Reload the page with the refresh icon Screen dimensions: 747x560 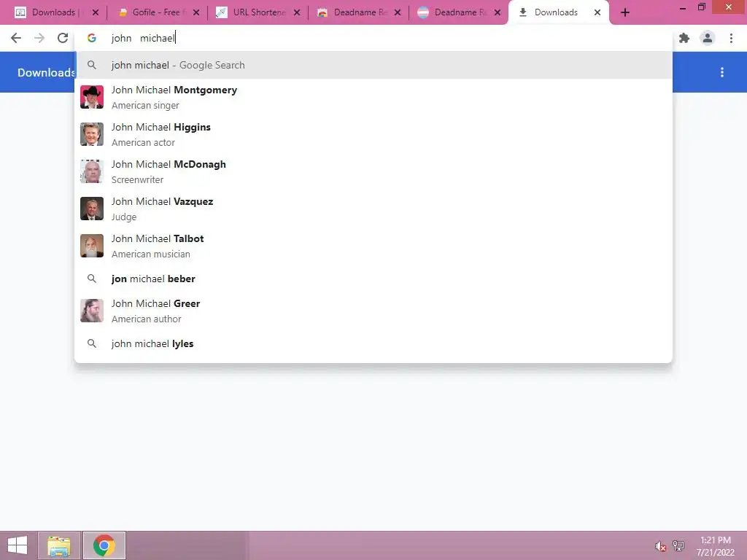[x=63, y=38]
